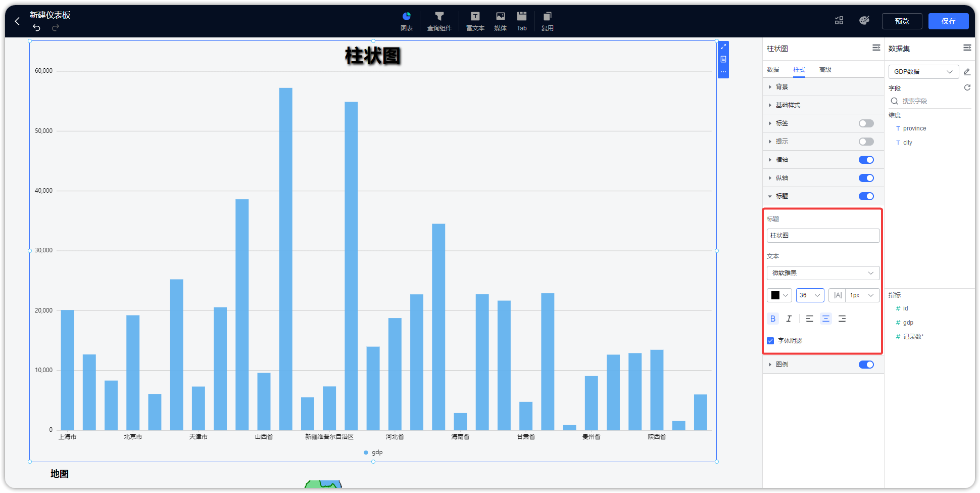Redo the last action
The width and height of the screenshot is (980, 493).
pos(56,27)
